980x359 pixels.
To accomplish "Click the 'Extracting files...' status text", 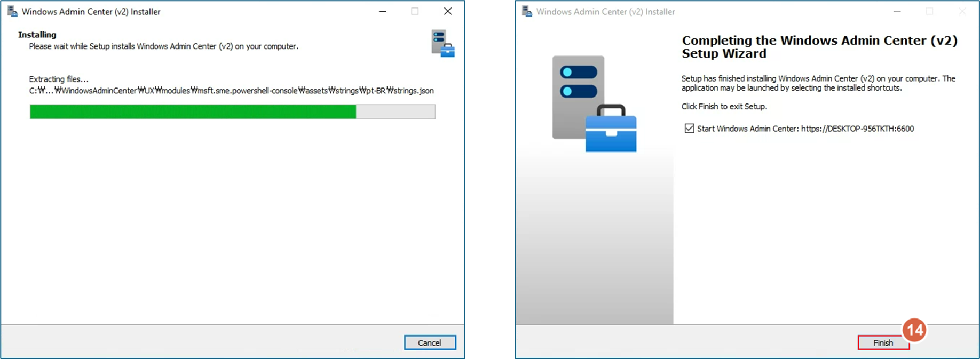I will (x=59, y=79).
